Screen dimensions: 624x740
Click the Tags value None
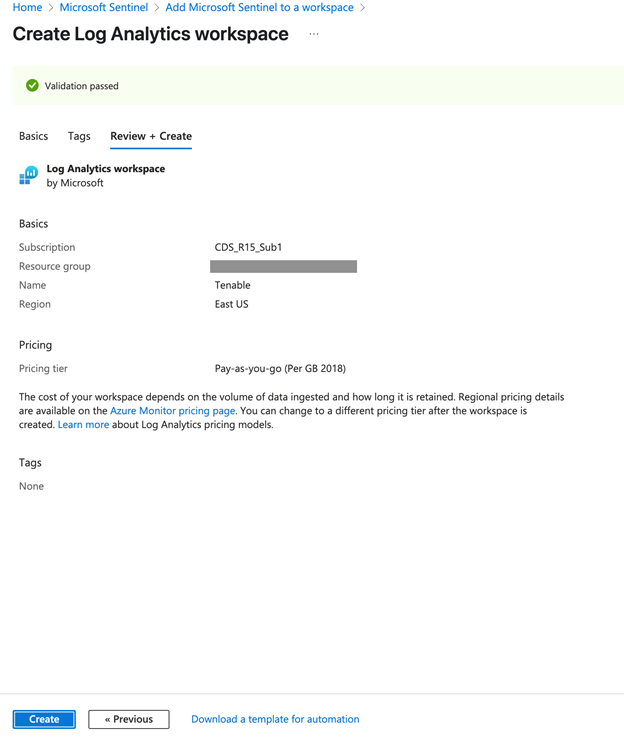tap(31, 486)
